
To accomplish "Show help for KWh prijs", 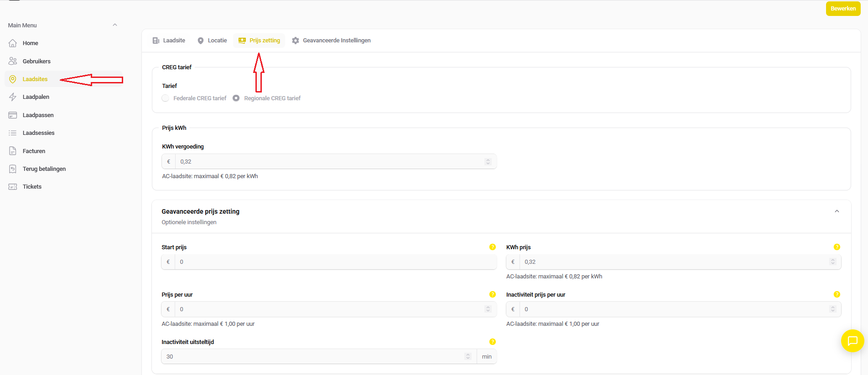I will (837, 247).
